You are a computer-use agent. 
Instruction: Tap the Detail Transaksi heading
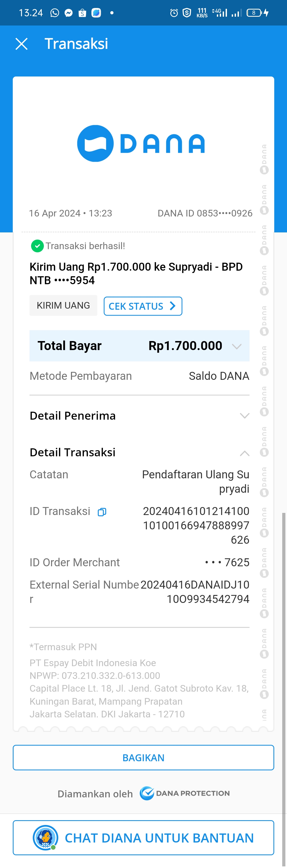point(73,452)
